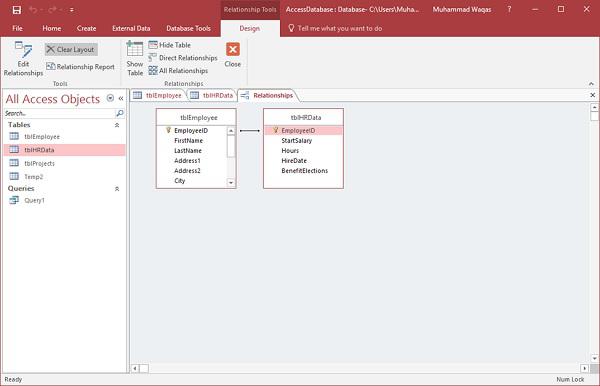Open the Edit Relationships tool
The width and height of the screenshot is (600, 386).
(23, 59)
